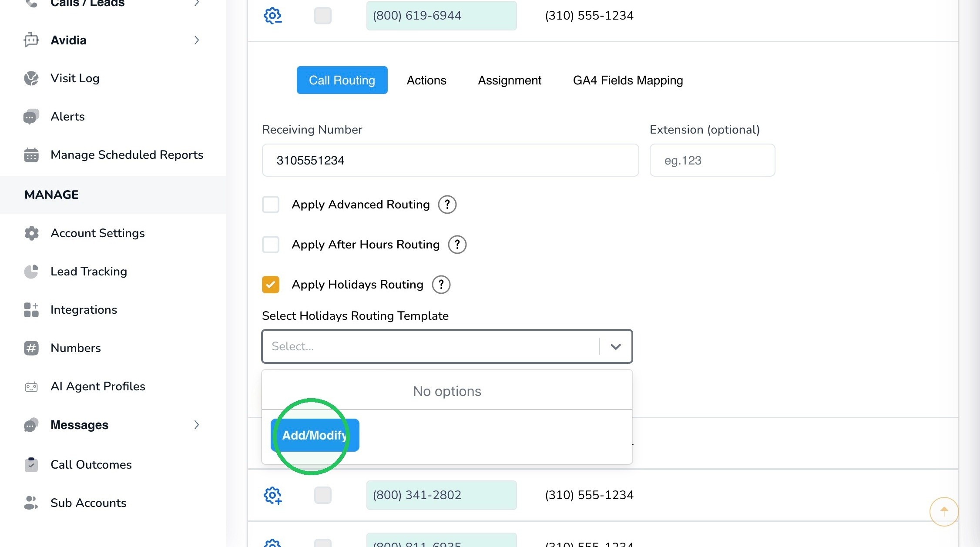Click the Numbers hash icon
Viewport: 980px width, 547px height.
[31, 348]
